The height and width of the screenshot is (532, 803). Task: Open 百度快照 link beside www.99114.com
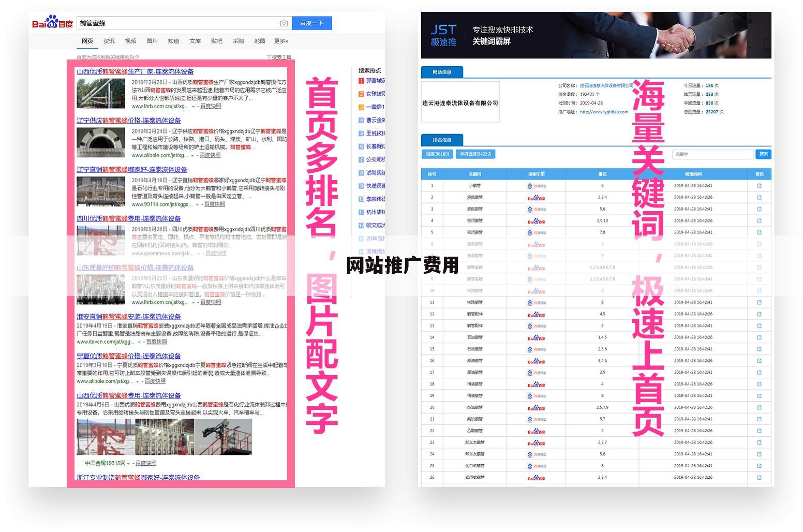click(215, 204)
